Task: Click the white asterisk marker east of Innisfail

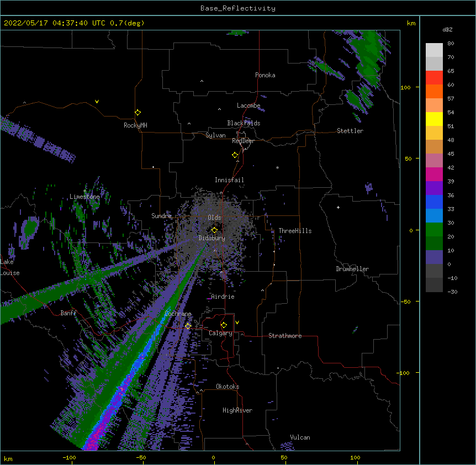Action: pyautogui.click(x=277, y=167)
